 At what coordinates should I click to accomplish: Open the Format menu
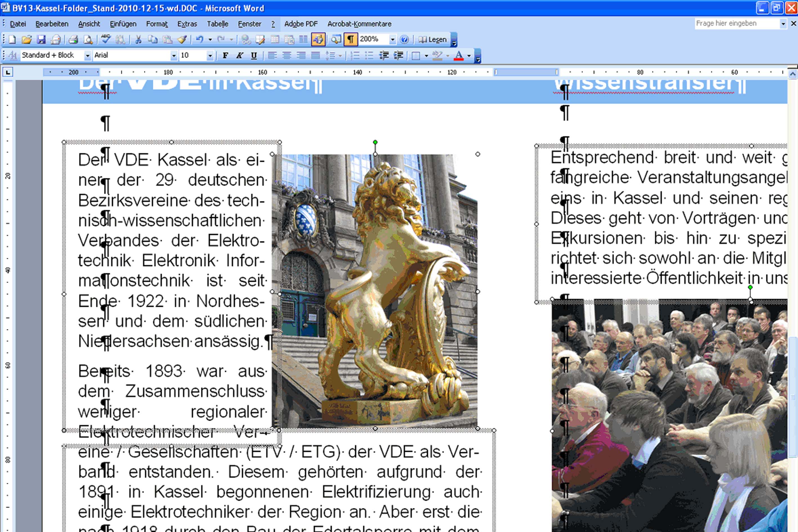[157, 24]
